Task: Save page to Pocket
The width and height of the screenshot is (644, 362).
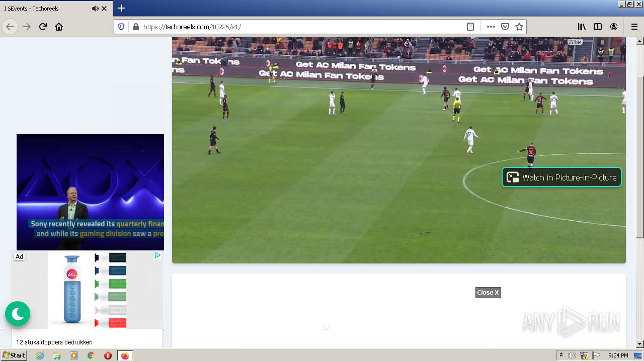Action: pyautogui.click(x=505, y=27)
